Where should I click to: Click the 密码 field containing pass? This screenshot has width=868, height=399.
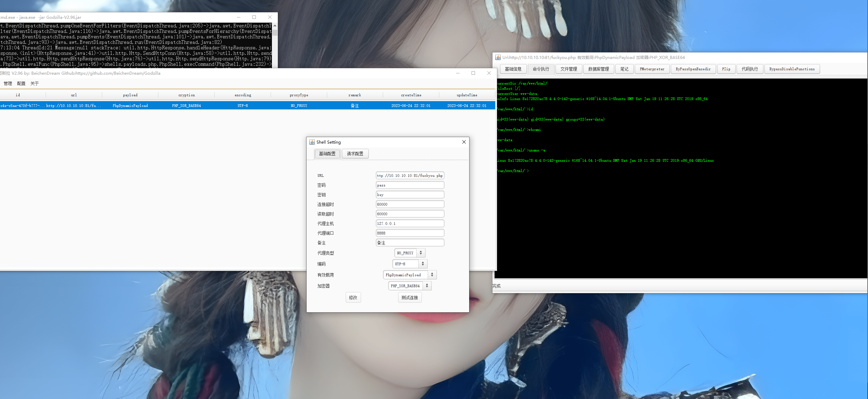410,185
